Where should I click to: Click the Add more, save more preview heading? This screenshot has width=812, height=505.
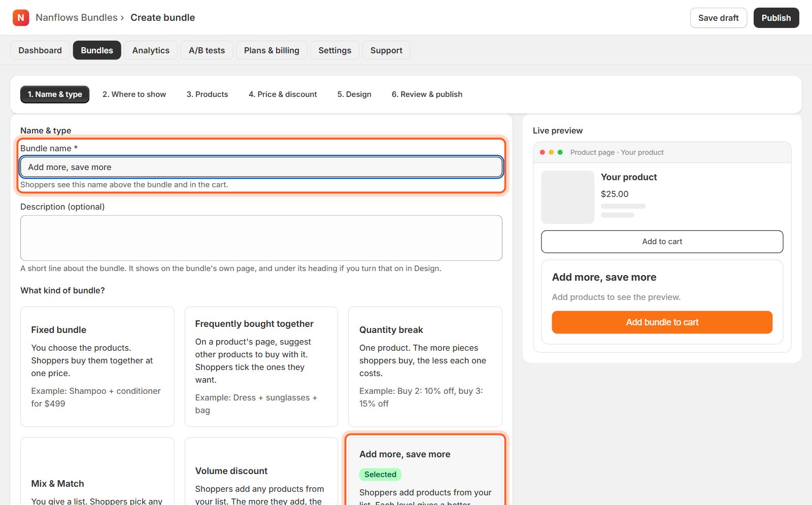point(604,277)
